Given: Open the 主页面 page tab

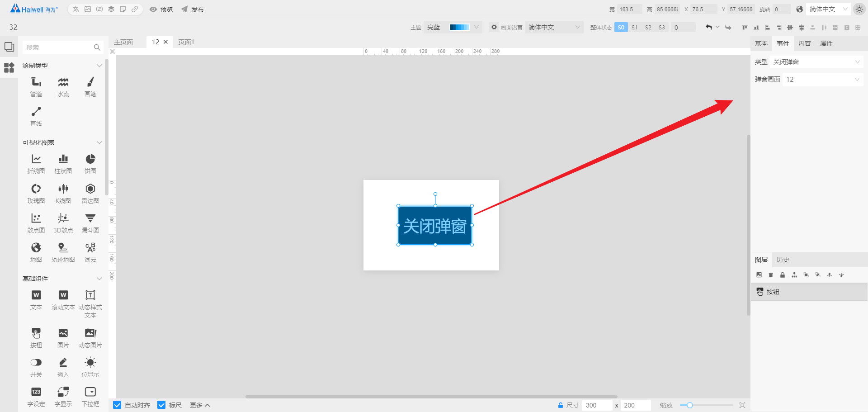Looking at the screenshot, I should [123, 42].
